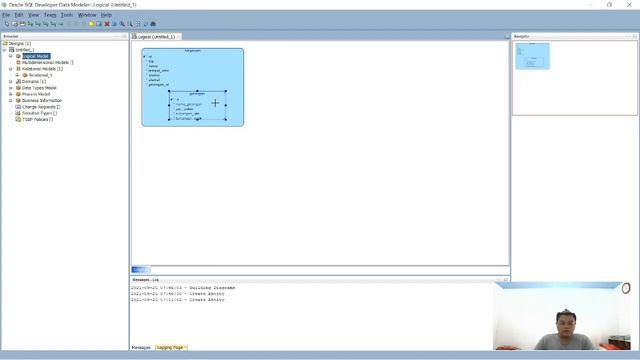Click the Fit Screen toolbar icon
This screenshot has height=360, width=640.
pyautogui.click(x=138, y=24)
